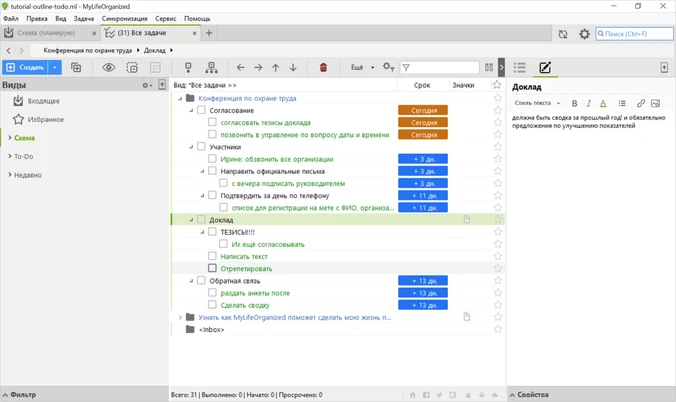
Task: Collapse the Обратная связь group
Action: [191, 281]
